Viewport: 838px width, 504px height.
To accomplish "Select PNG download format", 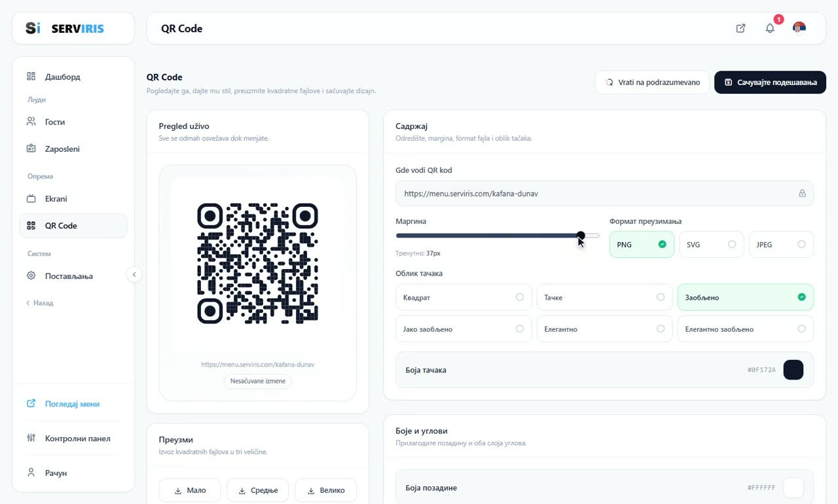I will [642, 244].
